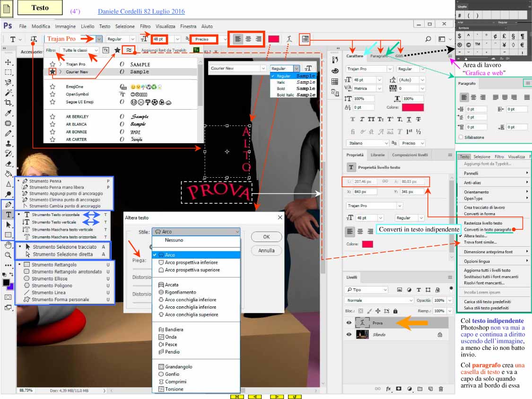Click the Colore swatch in Carattere panel
The height and width of the screenshot is (399, 532).
412,108
